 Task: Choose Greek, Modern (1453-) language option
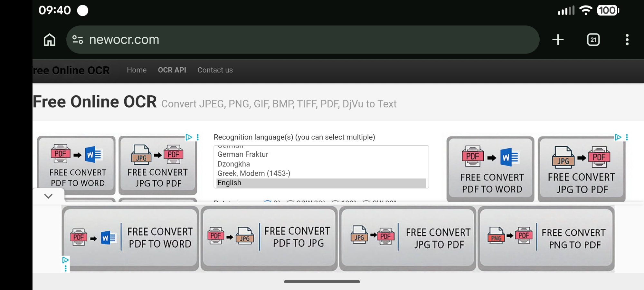click(x=254, y=173)
